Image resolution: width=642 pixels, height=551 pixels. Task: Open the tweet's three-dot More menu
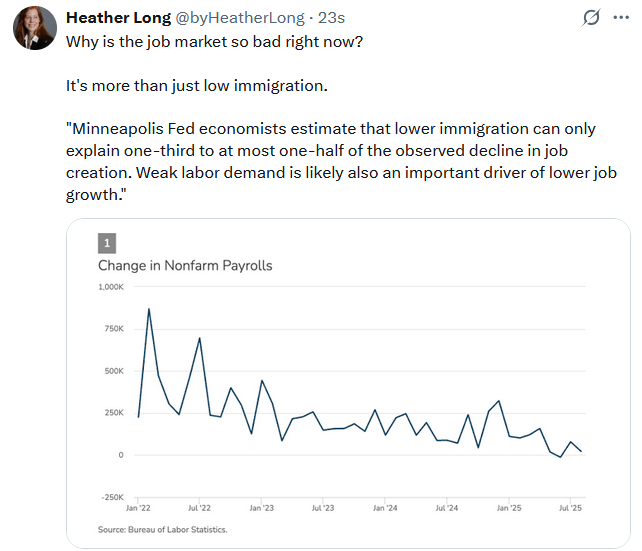[621, 18]
